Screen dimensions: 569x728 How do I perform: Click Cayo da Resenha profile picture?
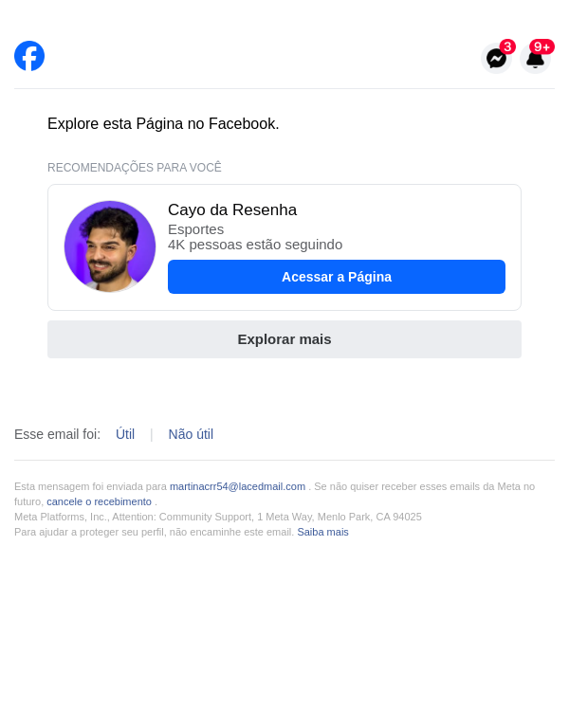click(110, 246)
